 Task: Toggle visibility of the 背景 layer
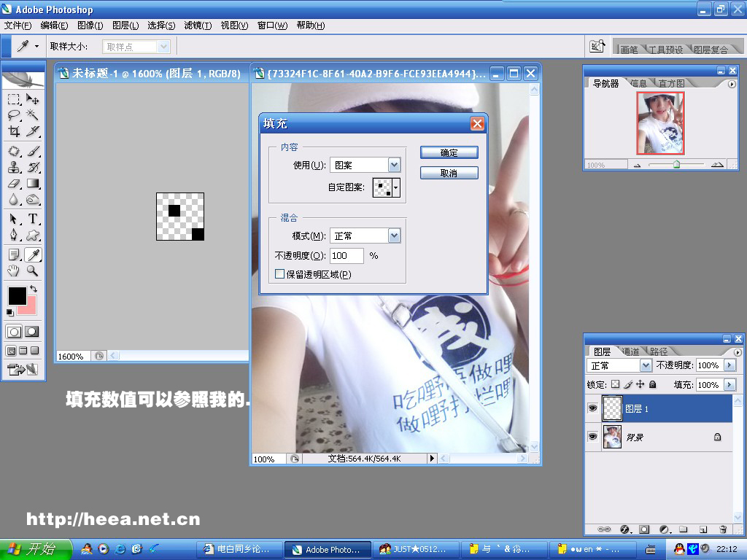coord(592,437)
